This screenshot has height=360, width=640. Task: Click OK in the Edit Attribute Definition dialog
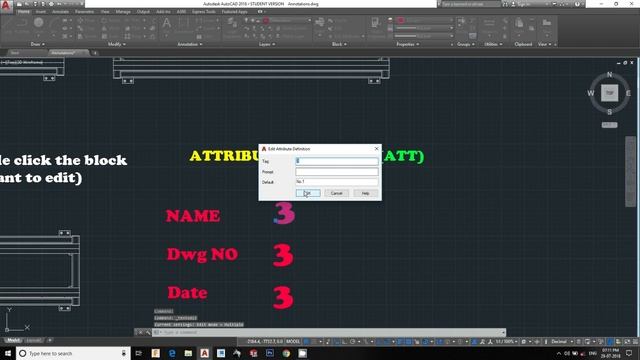(308, 193)
